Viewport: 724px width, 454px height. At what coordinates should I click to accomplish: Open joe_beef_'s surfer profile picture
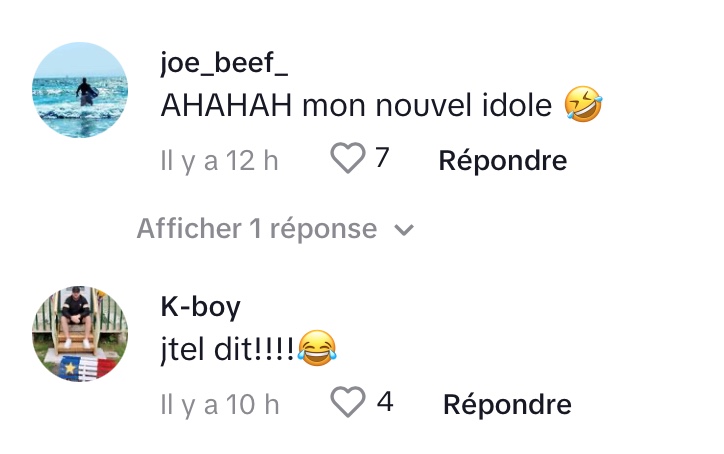80,90
